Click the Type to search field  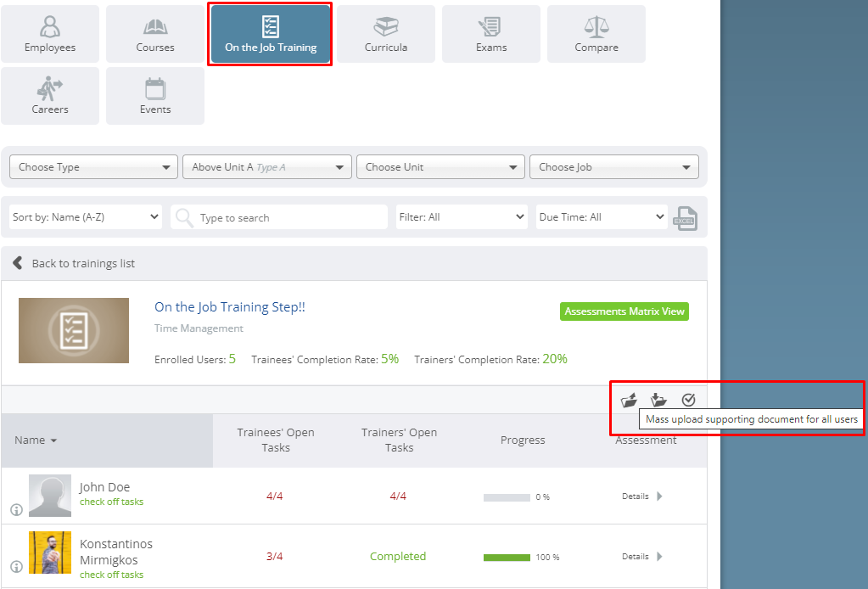click(x=279, y=217)
